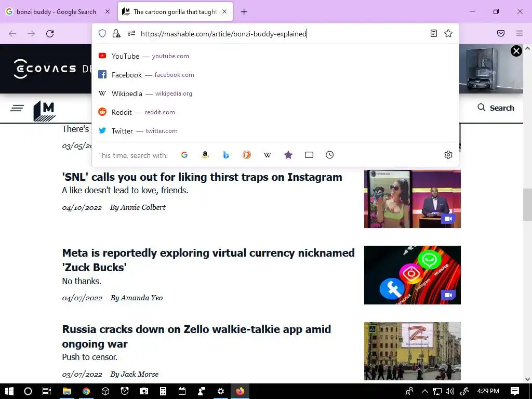The height and width of the screenshot is (399, 532).
Task: Search within History clock icon
Action: click(330, 155)
